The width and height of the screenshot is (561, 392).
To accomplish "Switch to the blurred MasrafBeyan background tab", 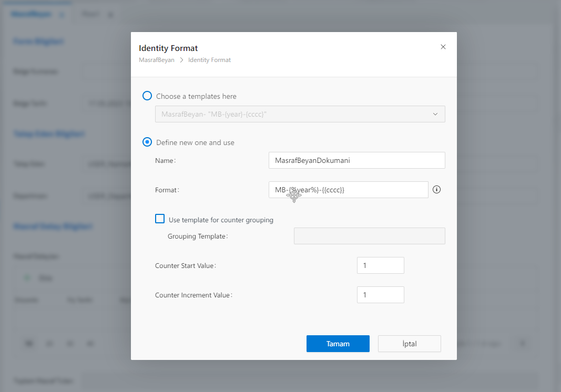I will (32, 14).
